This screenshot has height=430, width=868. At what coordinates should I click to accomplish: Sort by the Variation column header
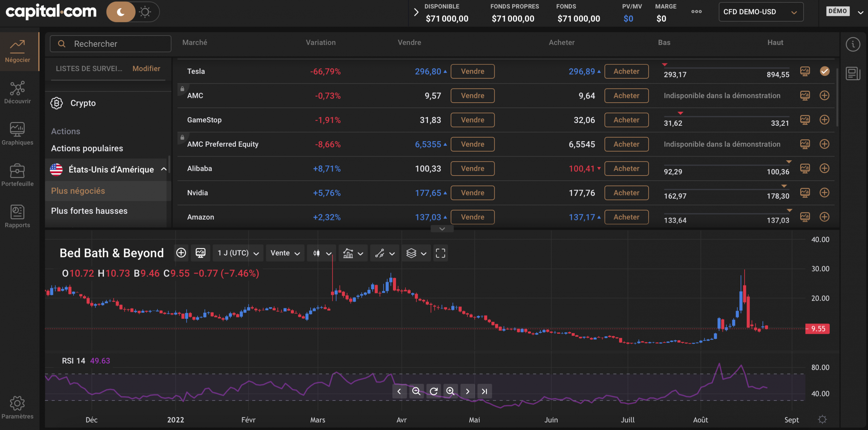tap(321, 42)
